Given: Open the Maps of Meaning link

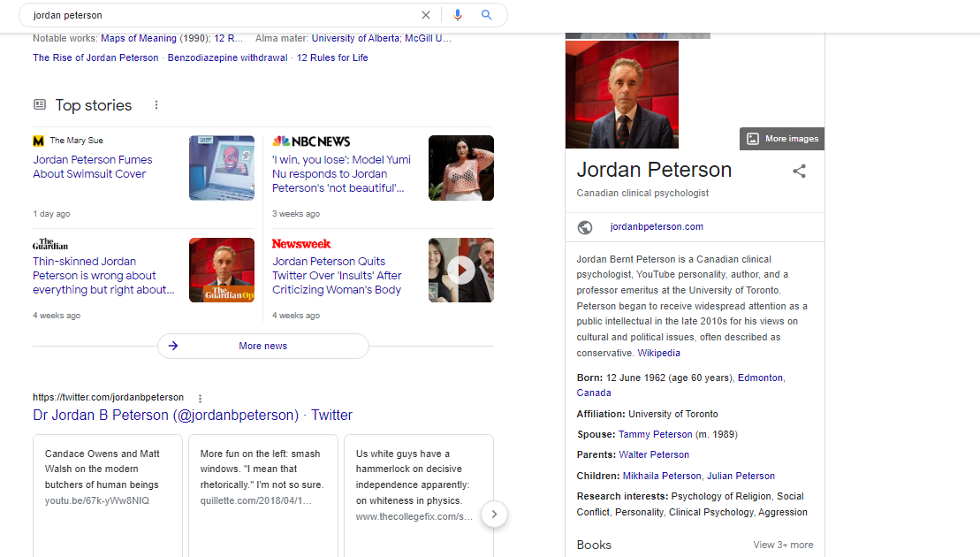Looking at the screenshot, I should (139, 38).
